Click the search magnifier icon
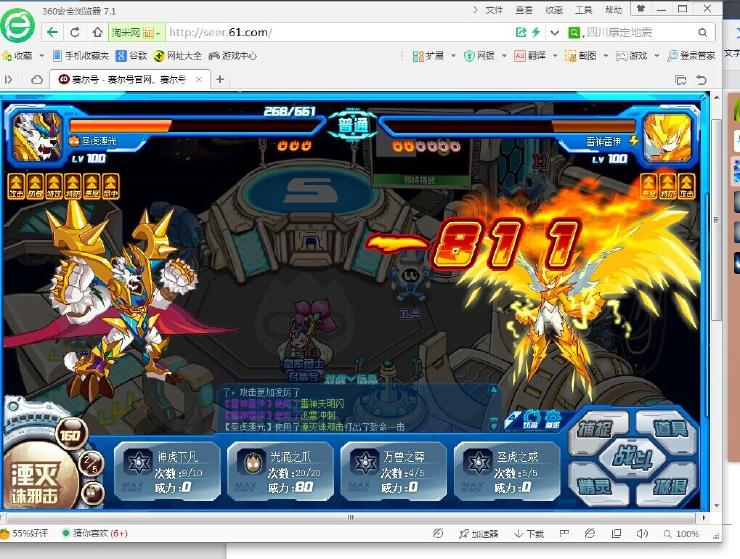Screen dimensions: 740x559 [703, 32]
